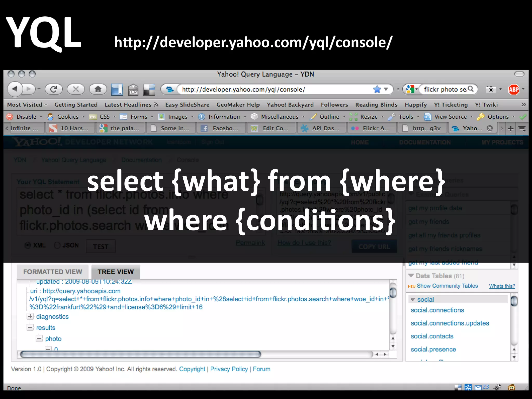Click the green checkmark on developer toolbar

[523, 117]
